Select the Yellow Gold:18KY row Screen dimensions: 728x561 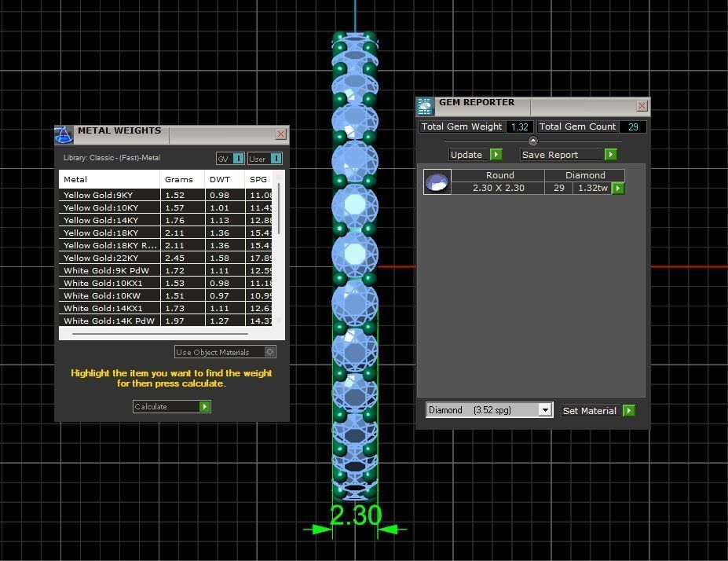[x=165, y=233]
